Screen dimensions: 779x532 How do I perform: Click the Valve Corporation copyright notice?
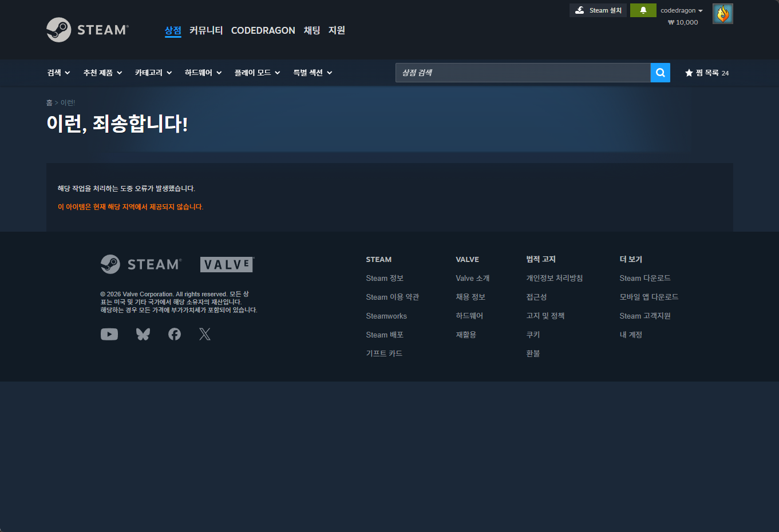(179, 302)
